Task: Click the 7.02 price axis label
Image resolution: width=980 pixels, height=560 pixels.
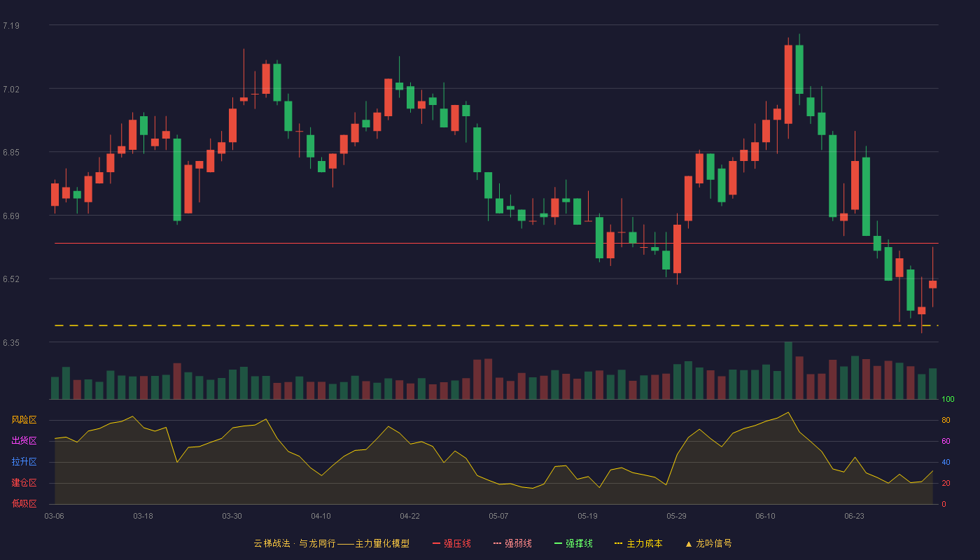Action: click(11, 90)
